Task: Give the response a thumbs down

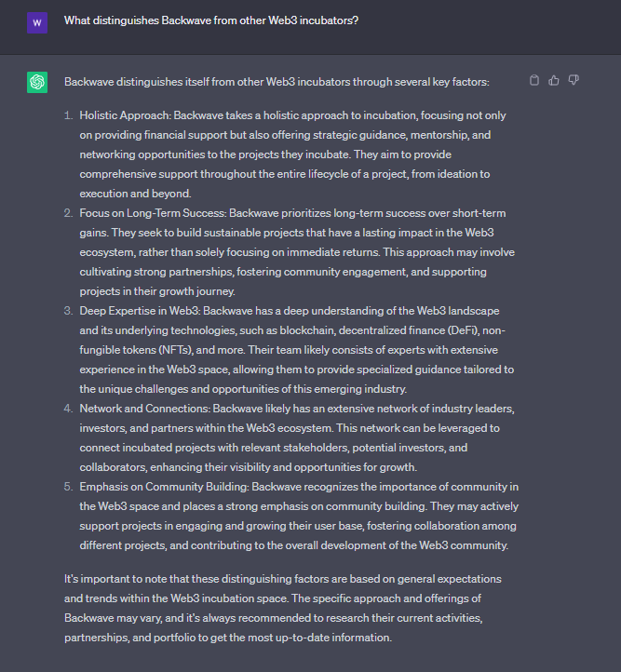Action: pos(574,80)
